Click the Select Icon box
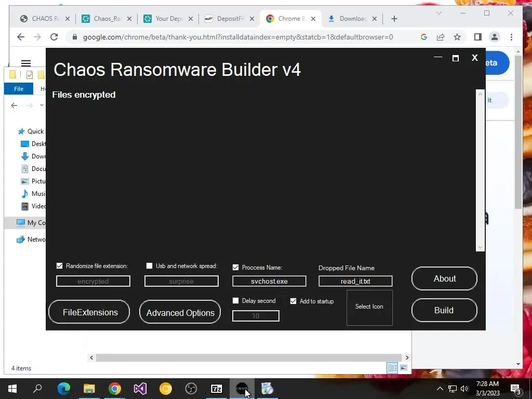 point(369,308)
